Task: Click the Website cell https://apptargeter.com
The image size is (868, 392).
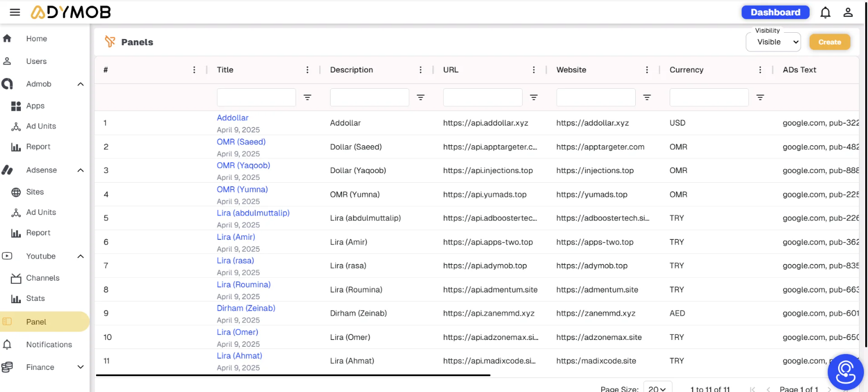Action: tap(601, 147)
